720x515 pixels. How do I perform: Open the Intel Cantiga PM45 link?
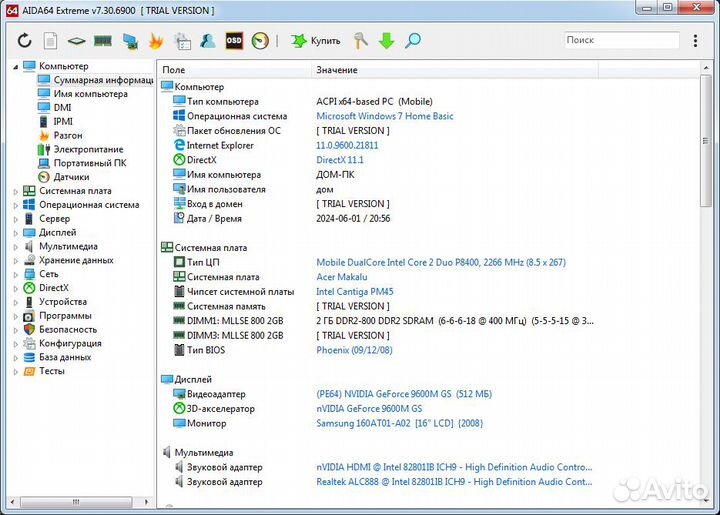coord(354,292)
